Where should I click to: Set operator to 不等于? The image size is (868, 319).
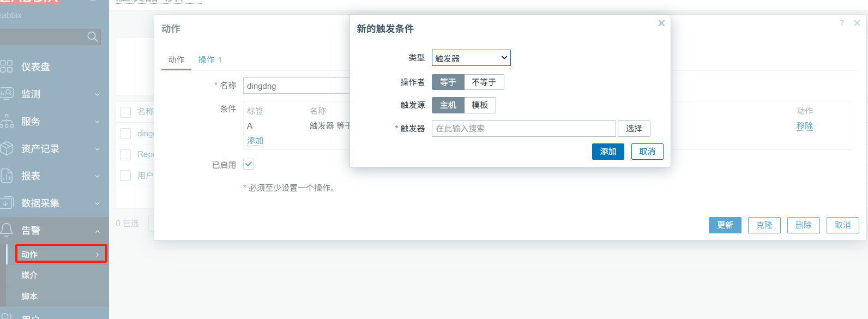click(484, 82)
